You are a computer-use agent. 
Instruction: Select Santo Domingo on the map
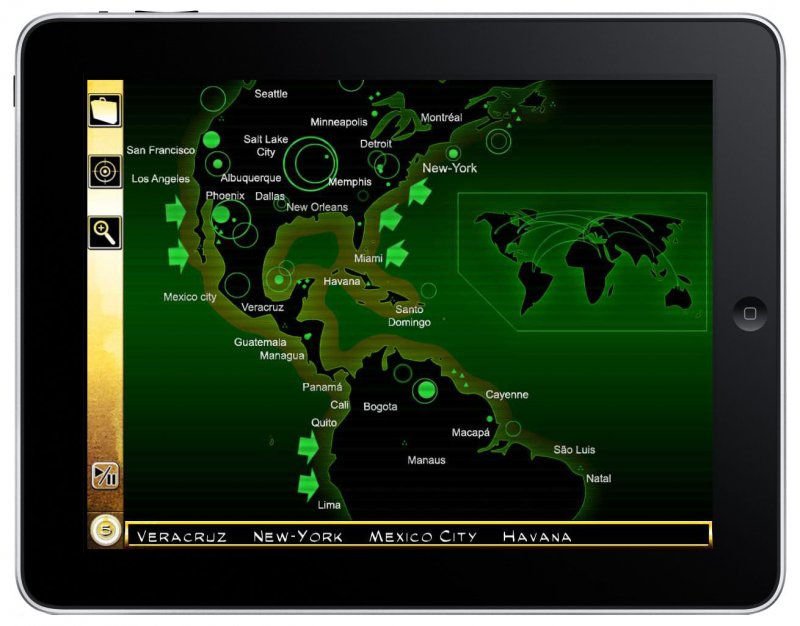coord(410,317)
